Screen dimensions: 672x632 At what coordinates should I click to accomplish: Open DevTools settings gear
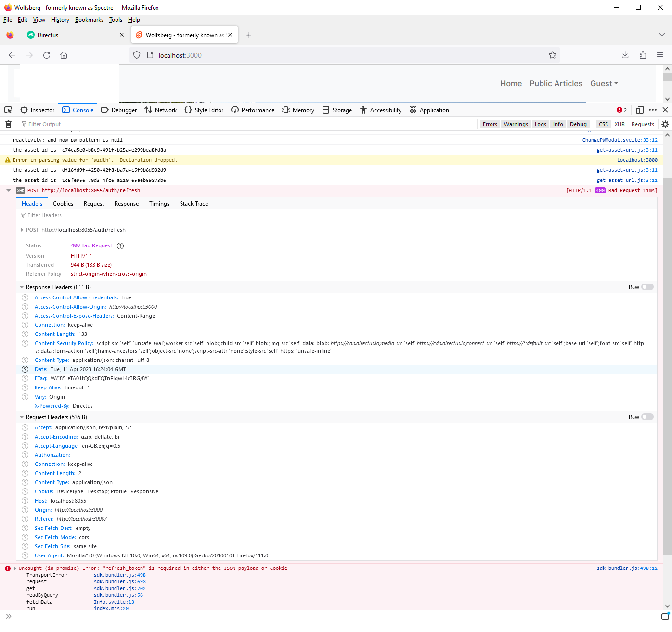665,124
